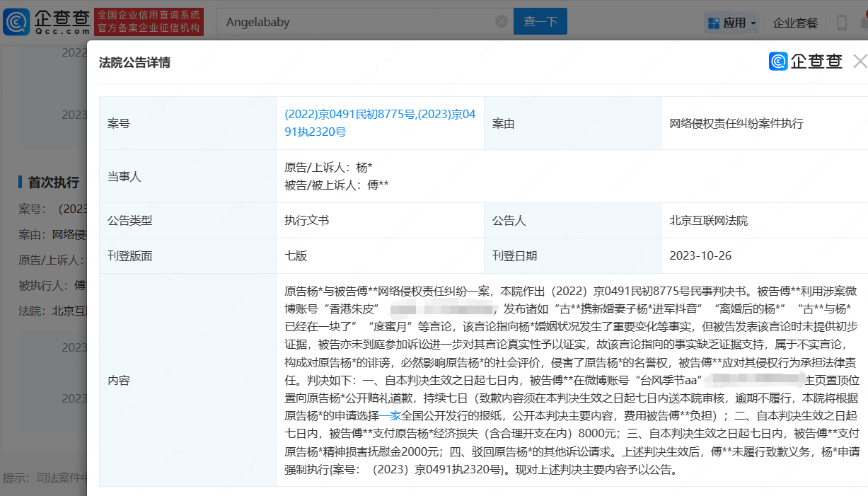
Task: Click the 企查查 logo in the dialog header
Action: click(x=806, y=62)
